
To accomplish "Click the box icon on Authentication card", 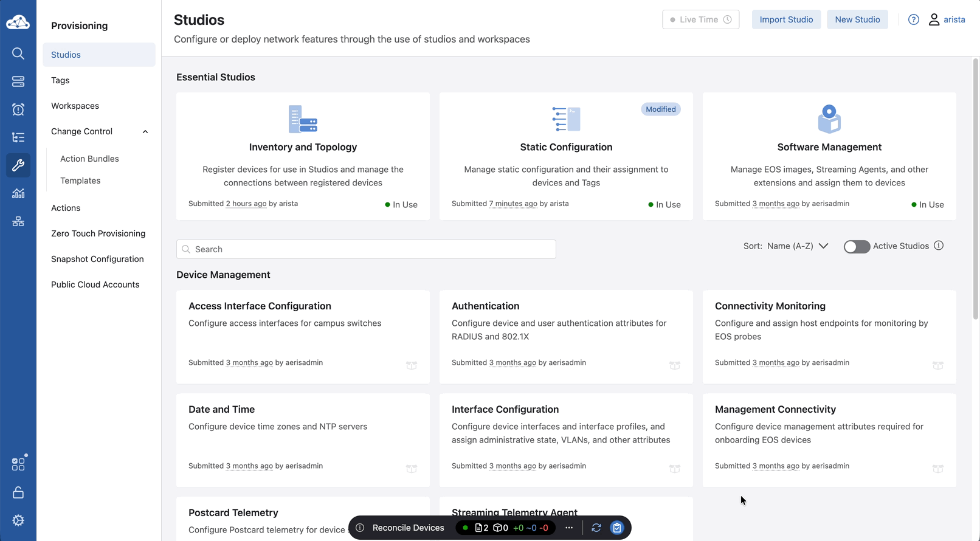I will click(x=675, y=365).
